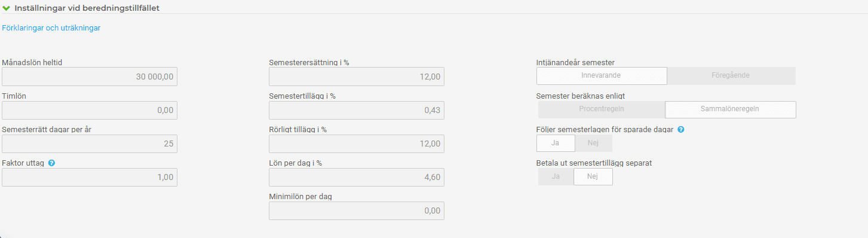Click the help icon next to Faktor uttag
The width and height of the screenshot is (868, 238).
point(51,163)
